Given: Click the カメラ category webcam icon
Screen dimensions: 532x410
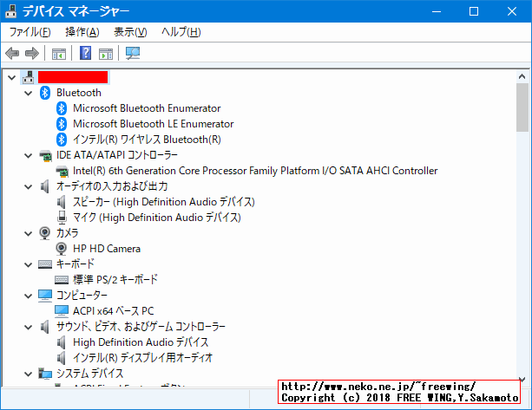Looking at the screenshot, I should [x=45, y=233].
